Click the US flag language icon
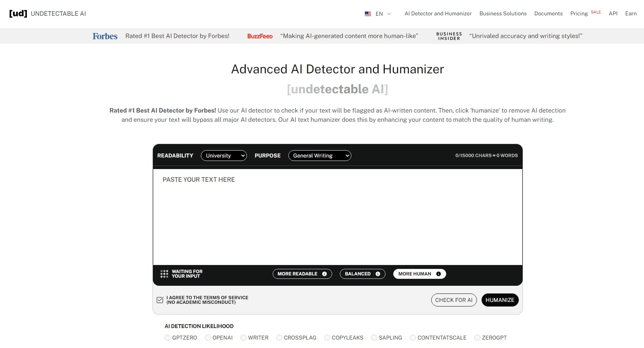 [368, 14]
